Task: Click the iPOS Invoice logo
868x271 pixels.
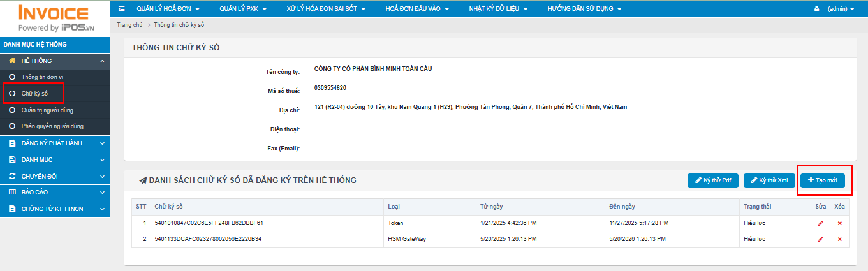Action: (x=54, y=18)
